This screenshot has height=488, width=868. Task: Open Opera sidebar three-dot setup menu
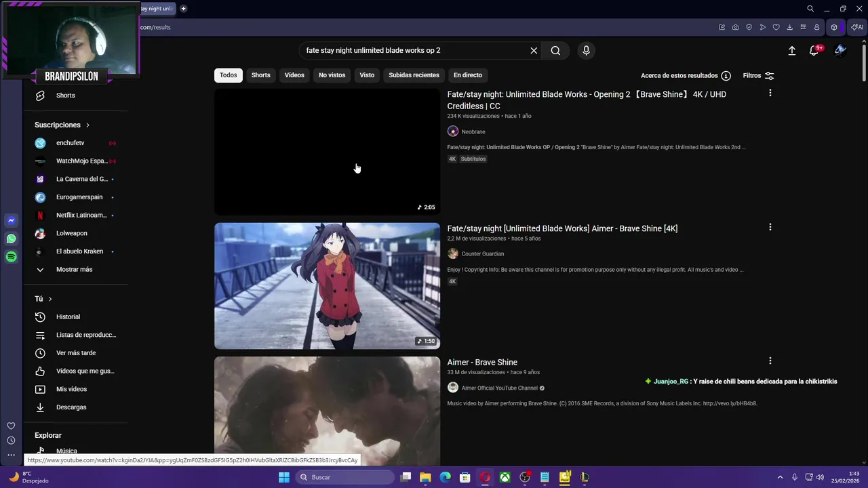point(11,455)
